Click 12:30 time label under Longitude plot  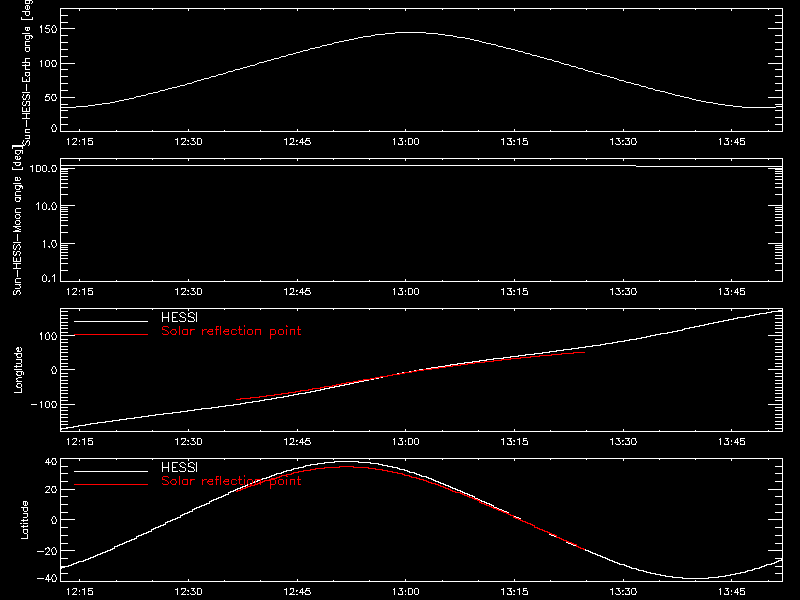click(x=188, y=442)
